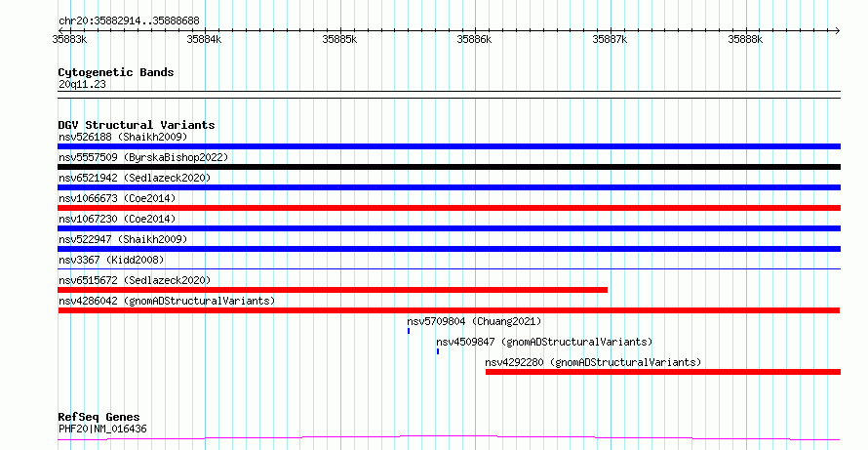868x450 pixels.
Task: Click the Cytogenetic Bands track title
Action: [x=116, y=72]
